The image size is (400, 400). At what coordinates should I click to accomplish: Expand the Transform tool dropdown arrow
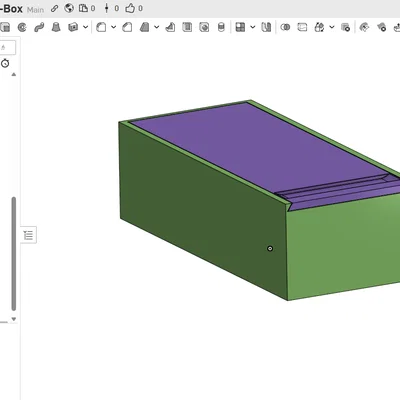tap(332, 27)
